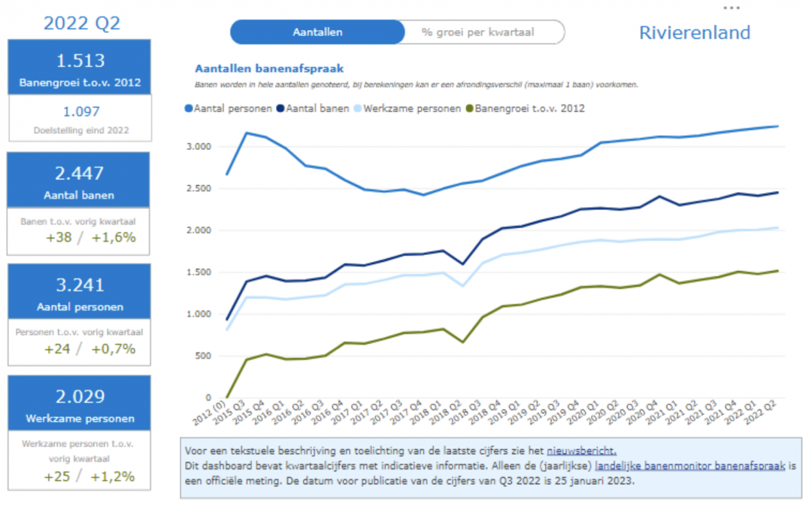Select the 3.241 Aantal personen card
812x508 pixels.
[x=79, y=292]
